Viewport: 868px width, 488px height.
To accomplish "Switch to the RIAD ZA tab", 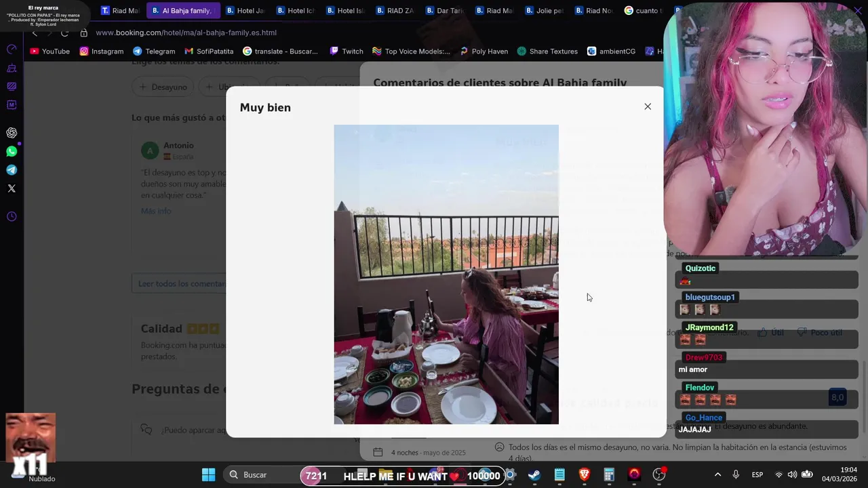I will (395, 10).
